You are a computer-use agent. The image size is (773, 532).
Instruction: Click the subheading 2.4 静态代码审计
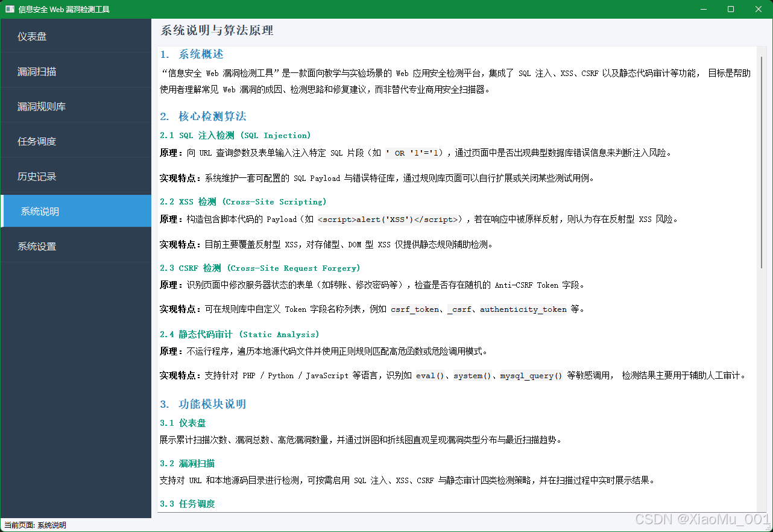tap(239, 334)
